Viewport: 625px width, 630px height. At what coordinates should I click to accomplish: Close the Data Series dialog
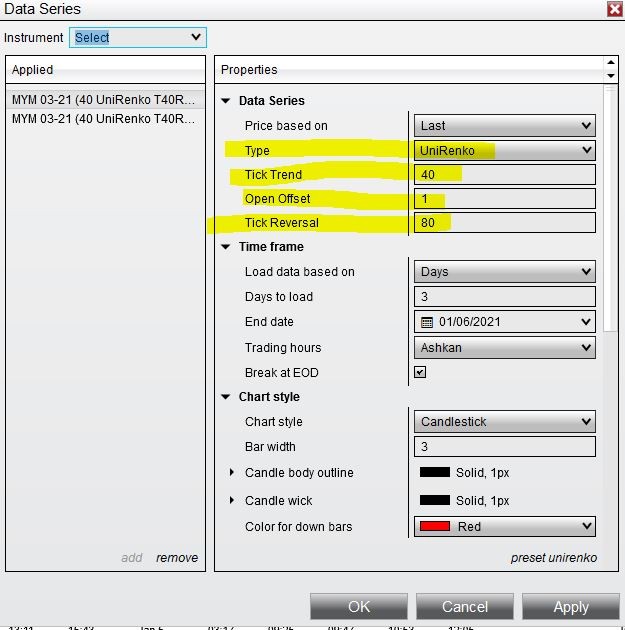click(615, 9)
